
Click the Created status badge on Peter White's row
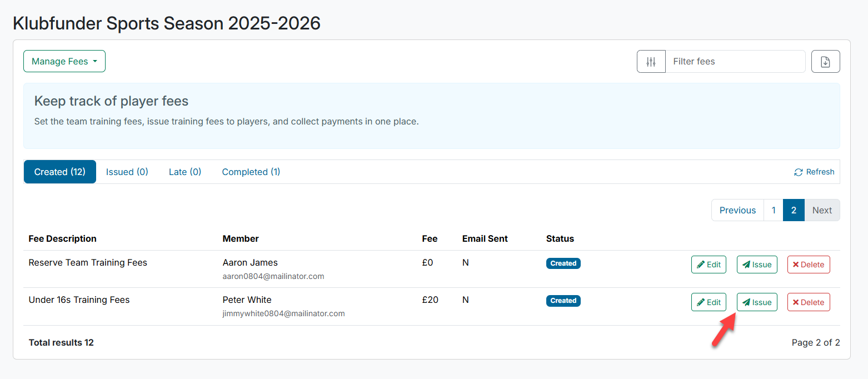tap(563, 301)
